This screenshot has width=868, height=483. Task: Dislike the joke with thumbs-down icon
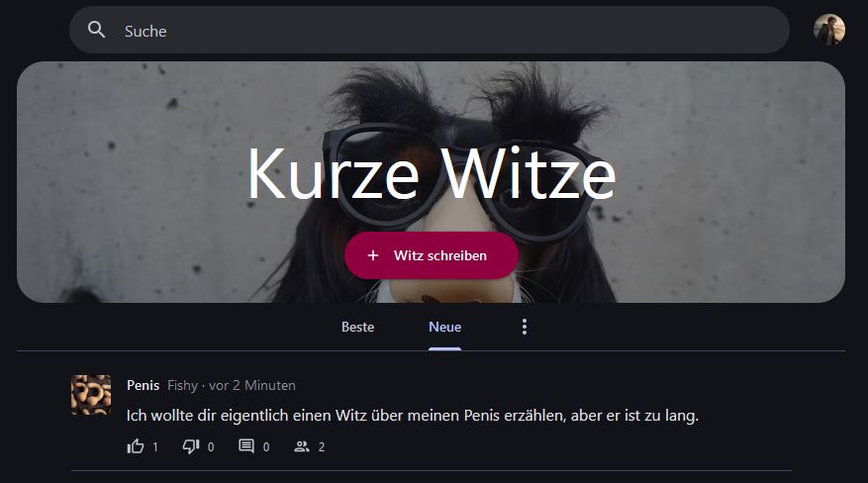[x=191, y=446]
